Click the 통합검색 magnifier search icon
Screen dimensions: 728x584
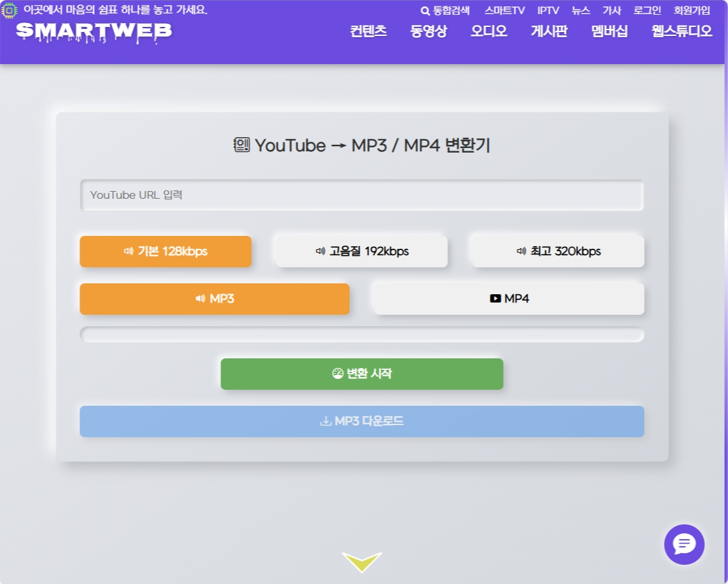click(x=425, y=11)
